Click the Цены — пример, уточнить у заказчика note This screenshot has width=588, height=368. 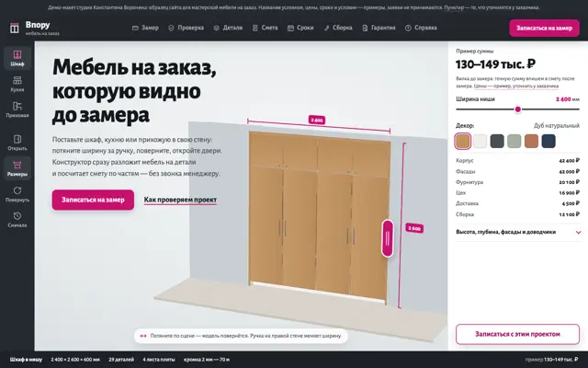516,86
